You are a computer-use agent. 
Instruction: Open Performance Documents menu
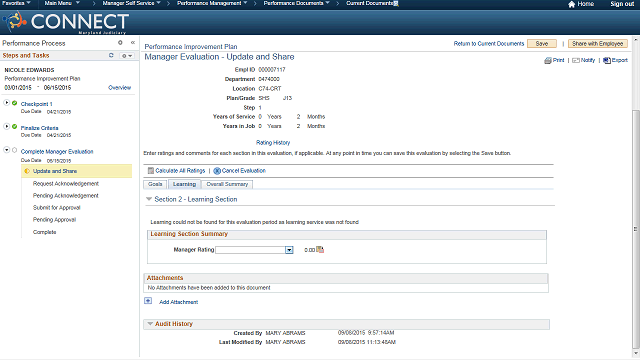(296, 3)
